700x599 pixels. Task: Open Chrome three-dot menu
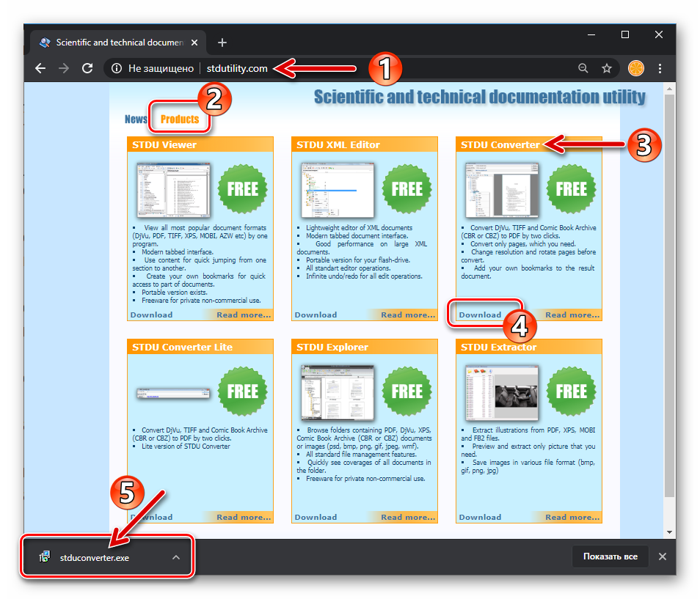[660, 68]
